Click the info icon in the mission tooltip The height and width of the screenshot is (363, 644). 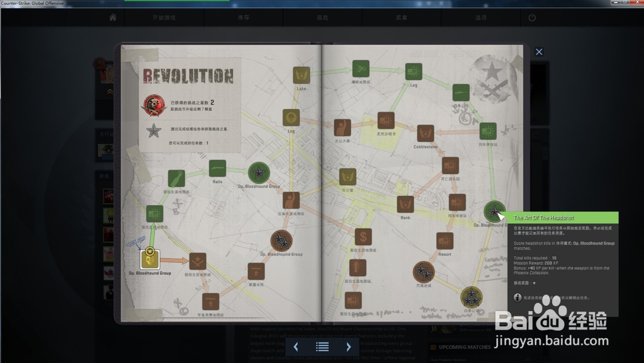pyautogui.click(x=518, y=297)
